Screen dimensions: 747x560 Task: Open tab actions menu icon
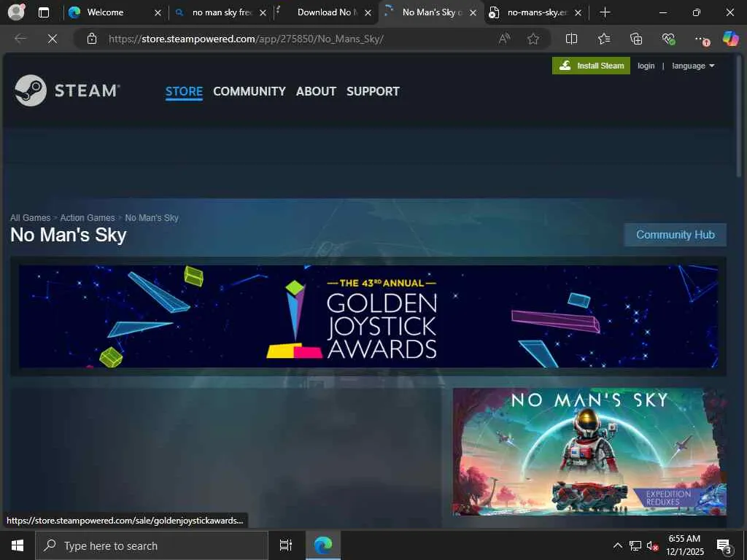44,12
